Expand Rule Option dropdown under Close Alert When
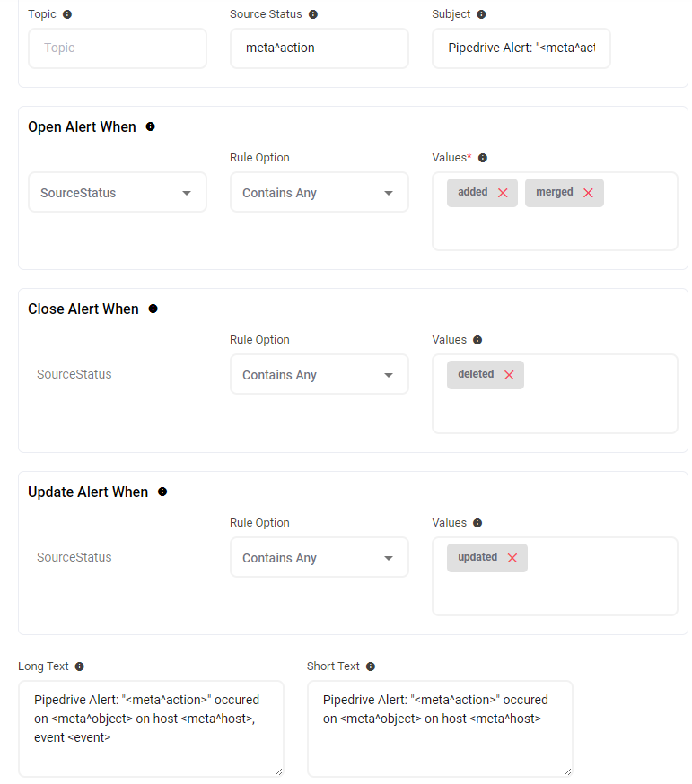The width and height of the screenshot is (692, 784). point(319,375)
